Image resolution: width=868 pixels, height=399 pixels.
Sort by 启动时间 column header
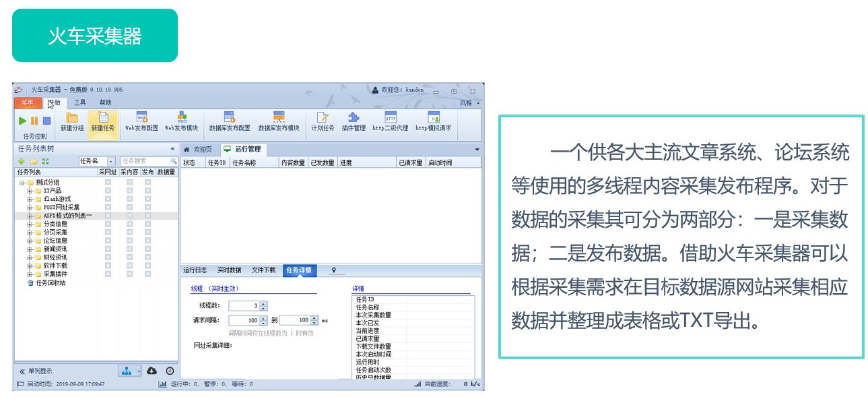[453, 162]
